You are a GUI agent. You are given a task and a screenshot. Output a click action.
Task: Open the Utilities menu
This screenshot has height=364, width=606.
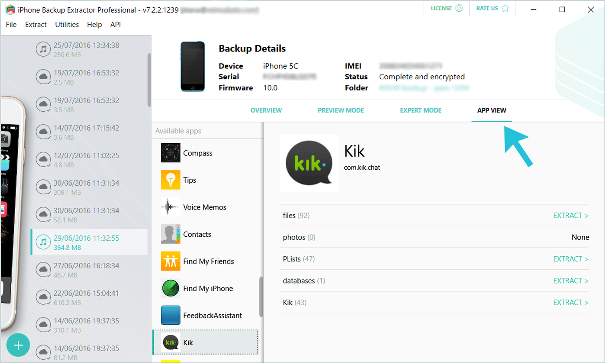[67, 24]
